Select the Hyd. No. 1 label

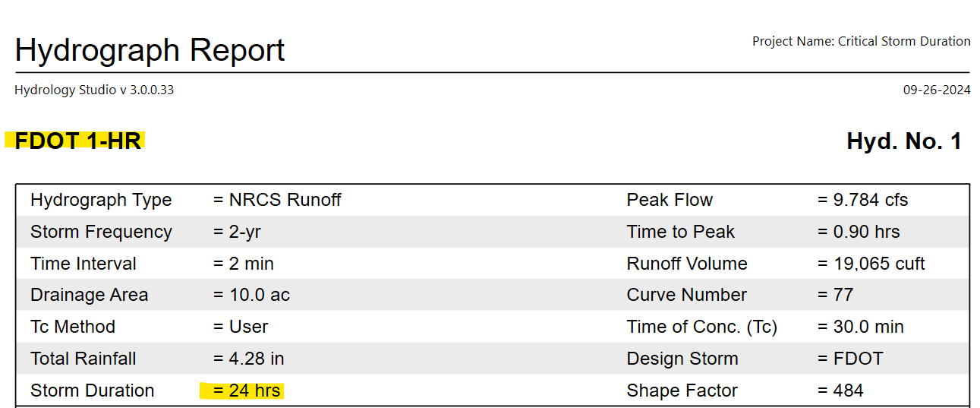pyautogui.click(x=903, y=141)
